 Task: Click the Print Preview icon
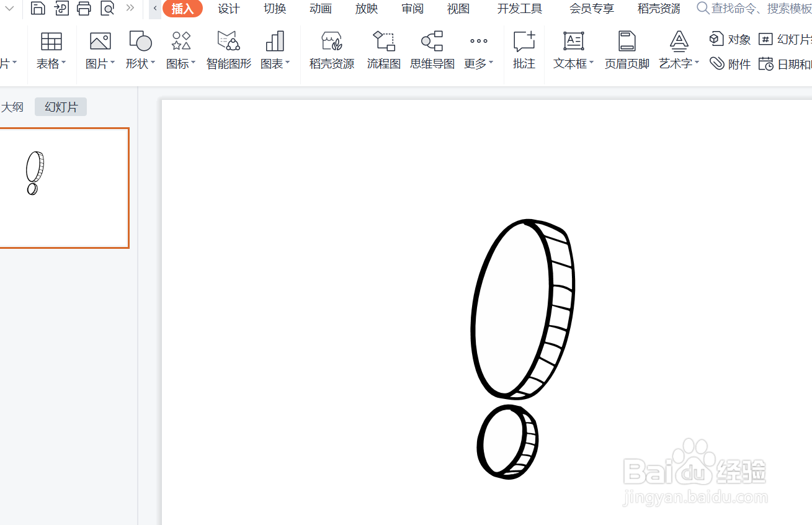(x=107, y=8)
